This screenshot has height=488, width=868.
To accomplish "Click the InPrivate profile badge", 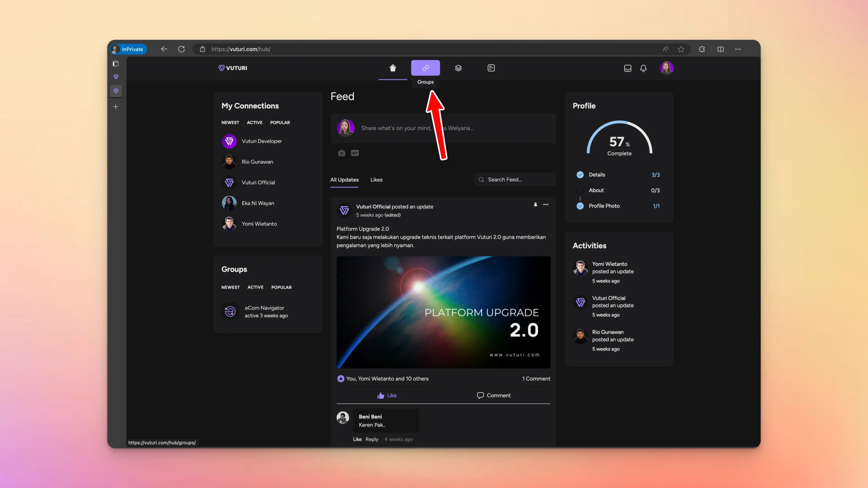I will tap(129, 49).
